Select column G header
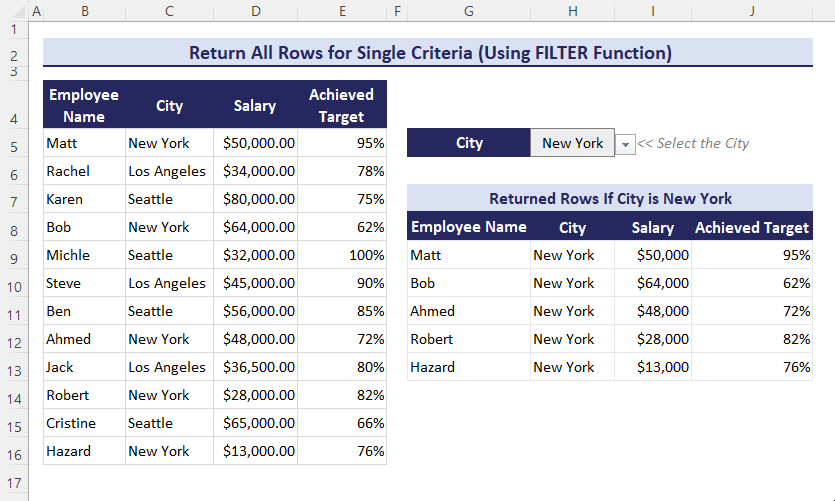This screenshot has width=835, height=501. 468,12
